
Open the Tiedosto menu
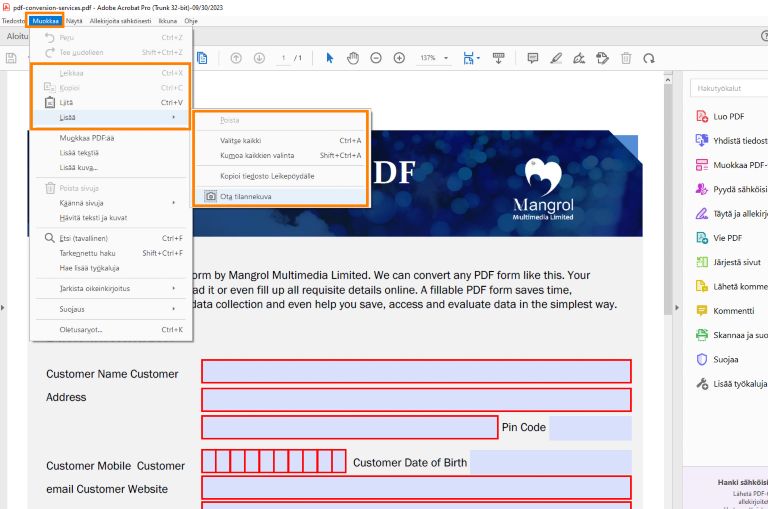[x=13, y=21]
